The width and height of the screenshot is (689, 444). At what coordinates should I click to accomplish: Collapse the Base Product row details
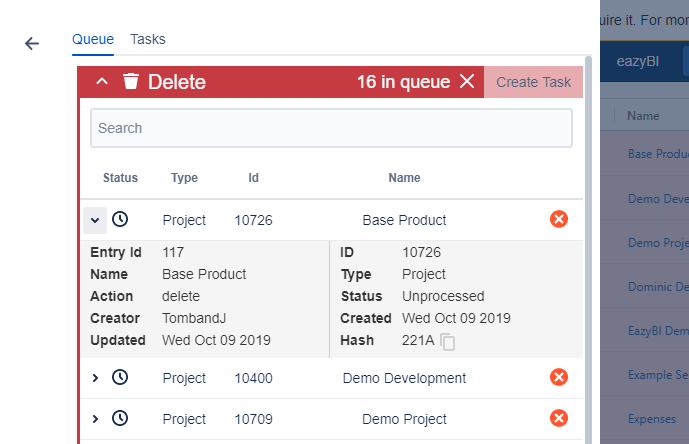pos(95,219)
